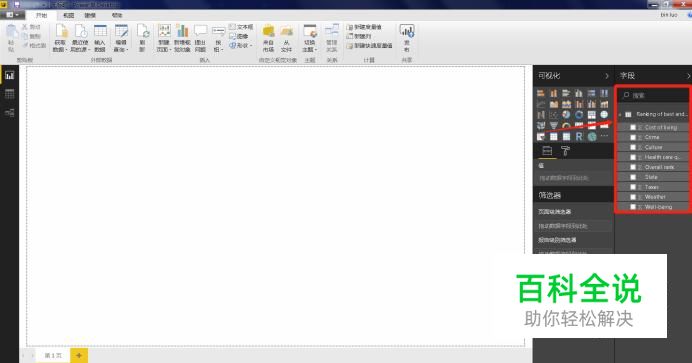The height and width of the screenshot is (363, 692).
Task: Click the Cut (剪切) icon
Action: (x=25, y=27)
